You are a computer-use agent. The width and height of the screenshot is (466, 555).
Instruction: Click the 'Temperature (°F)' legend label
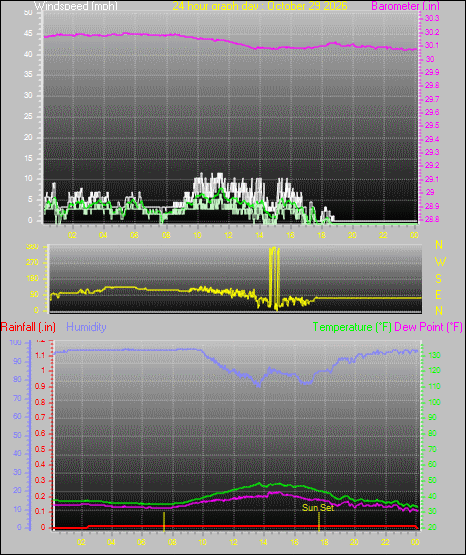coord(352,327)
